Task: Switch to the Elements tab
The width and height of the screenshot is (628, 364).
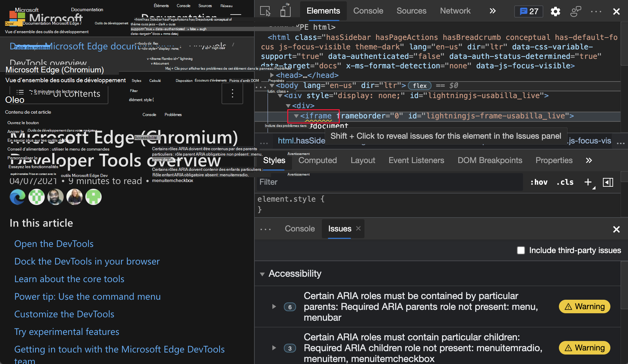Action: coord(323,11)
